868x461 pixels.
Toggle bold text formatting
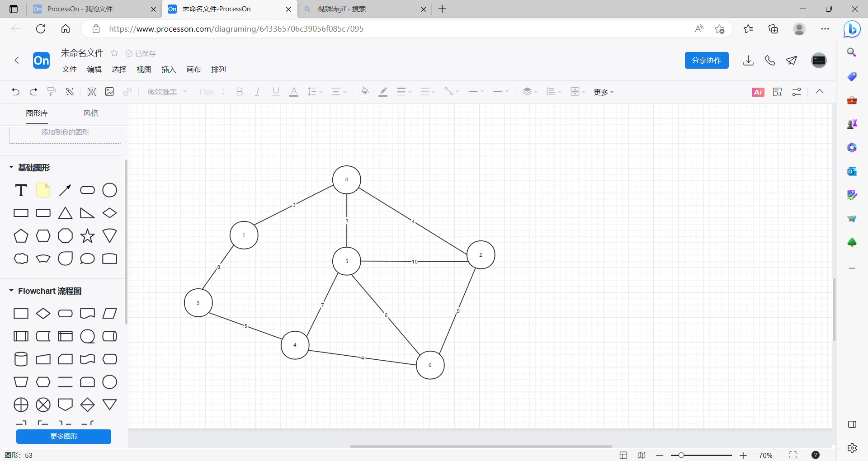click(240, 92)
